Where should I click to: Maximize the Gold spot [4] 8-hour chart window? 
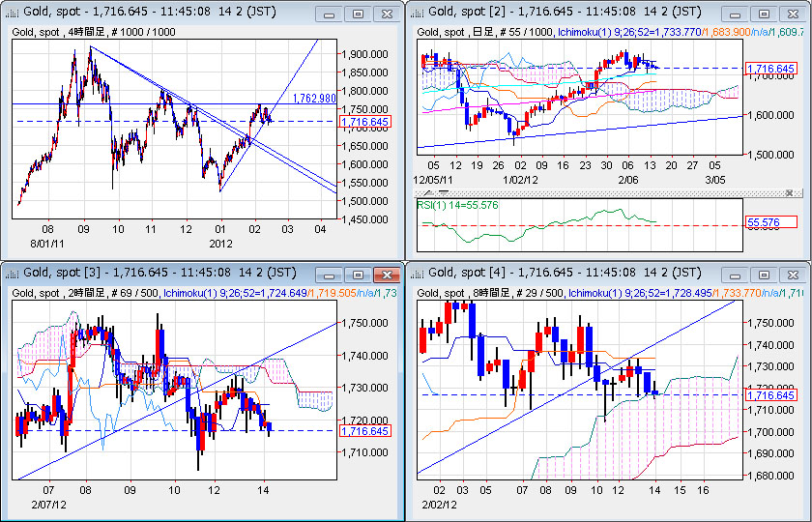point(764,275)
